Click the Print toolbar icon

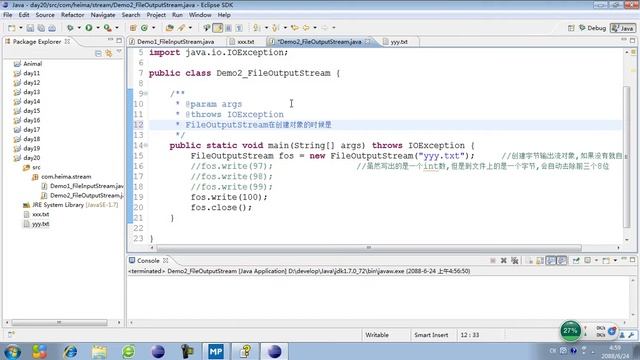(52, 28)
